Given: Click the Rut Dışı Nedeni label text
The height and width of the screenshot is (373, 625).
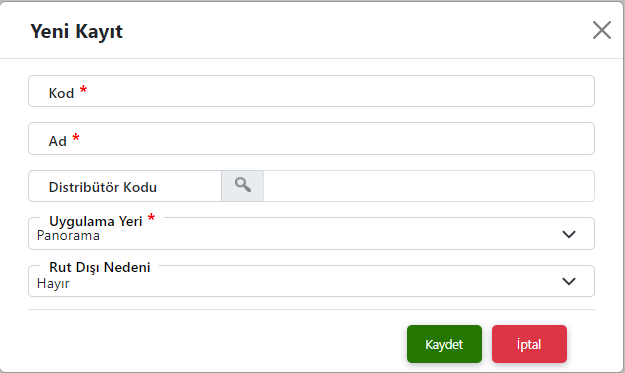Looking at the screenshot, I should click(x=100, y=267).
